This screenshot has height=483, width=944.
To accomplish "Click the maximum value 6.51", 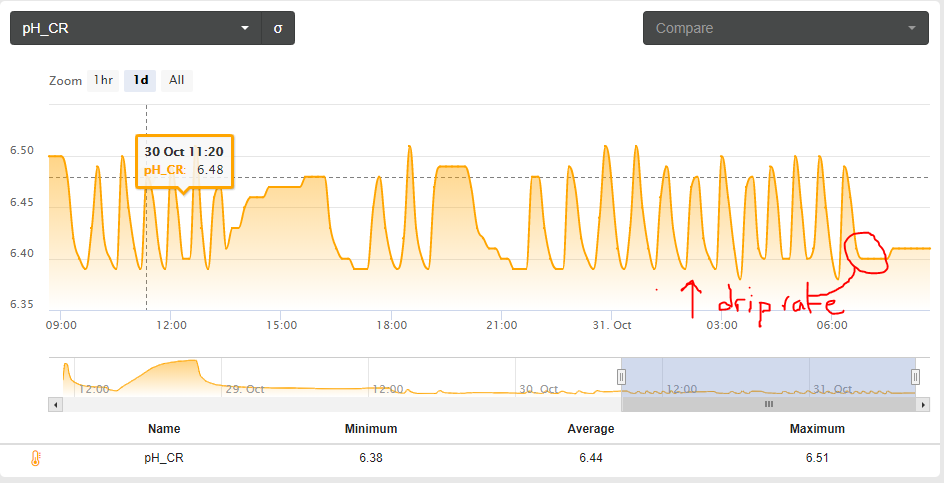I will 817,458.
